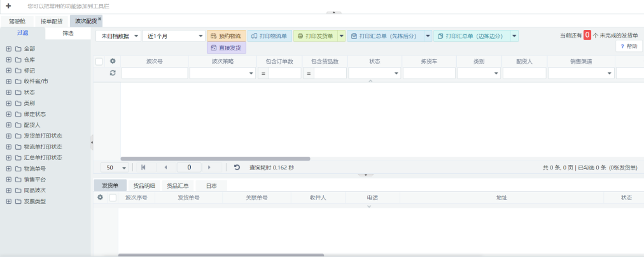Switch to the 过滤 panel tab
This screenshot has height=258, width=644.
[x=22, y=33]
